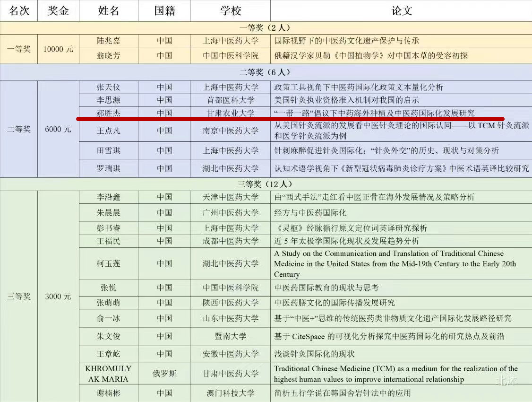Select the name 王福民
Screen dimensions: 532x402
[x=109, y=241]
